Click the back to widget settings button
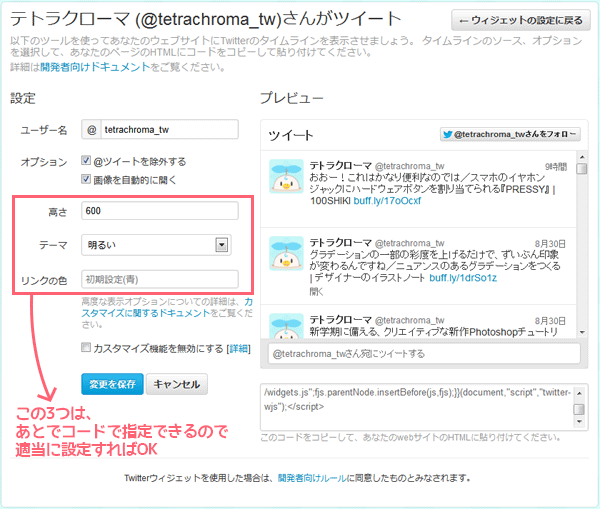 (521, 20)
